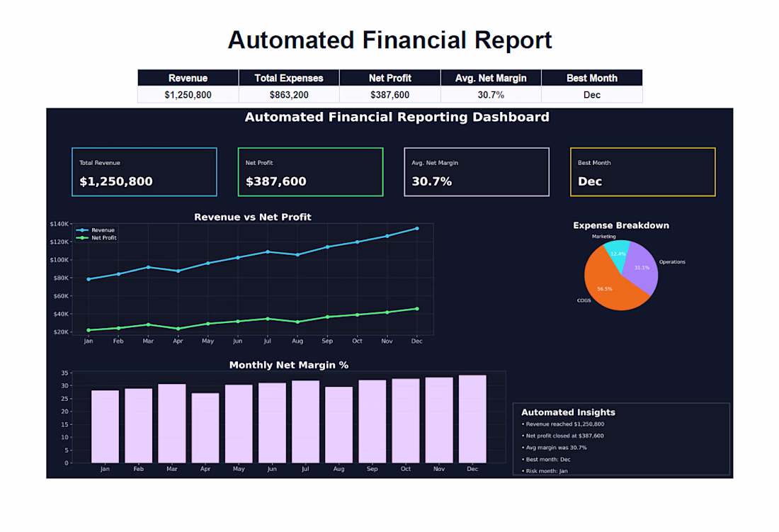Select the Total Expenses table header
Image resolution: width=779 pixels, height=532 pixels.
[289, 78]
